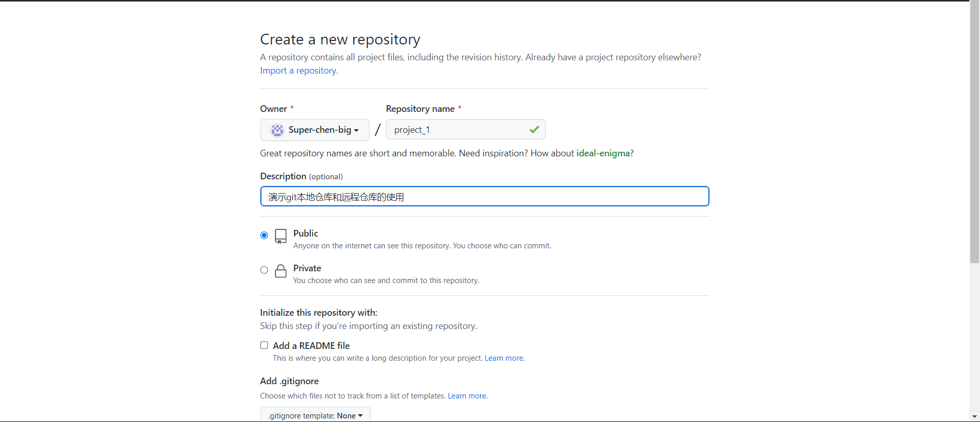Use the suggested name ideal-enigma
The image size is (980, 422).
click(x=603, y=153)
